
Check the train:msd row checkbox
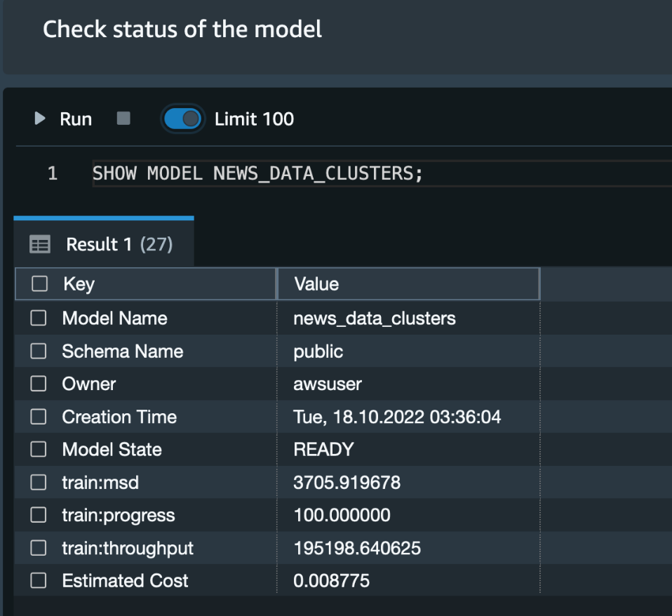[x=39, y=482]
